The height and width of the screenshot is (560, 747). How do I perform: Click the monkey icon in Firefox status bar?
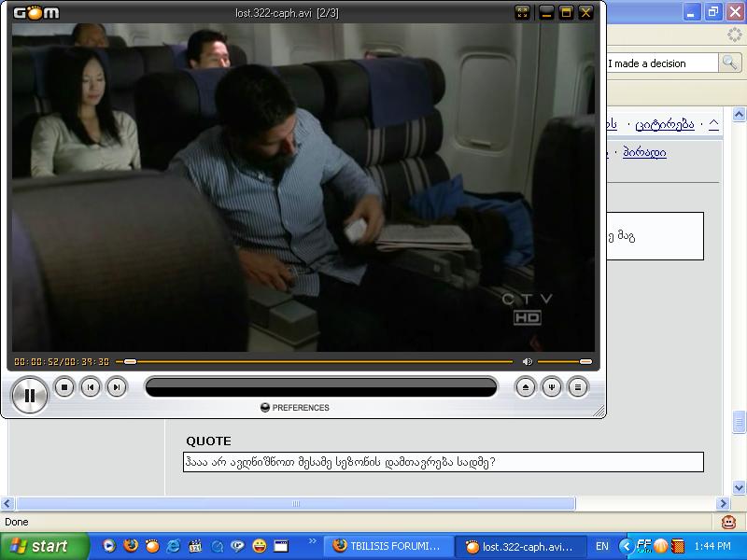point(728,523)
